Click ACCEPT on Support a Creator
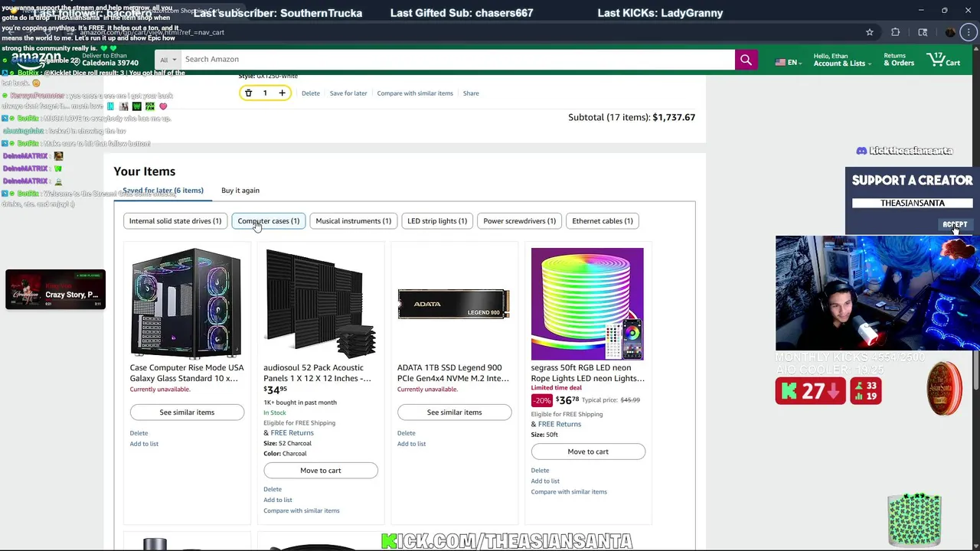Viewport: 980px width, 551px height. click(955, 225)
